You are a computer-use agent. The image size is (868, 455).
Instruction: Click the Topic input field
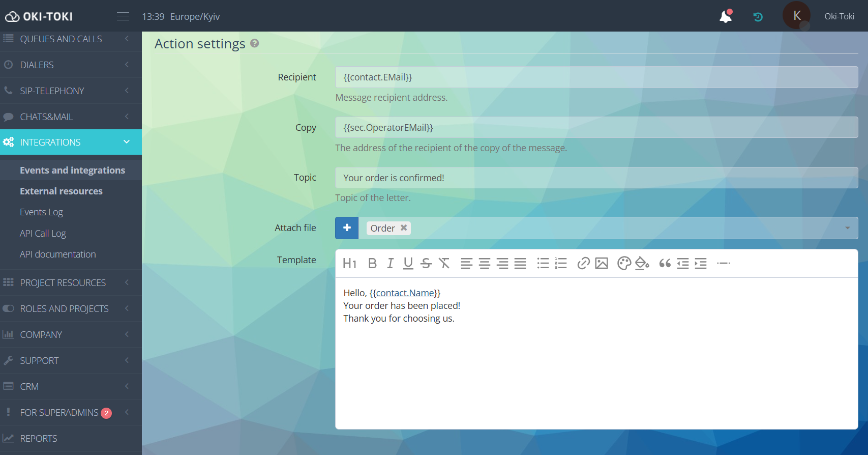point(596,178)
